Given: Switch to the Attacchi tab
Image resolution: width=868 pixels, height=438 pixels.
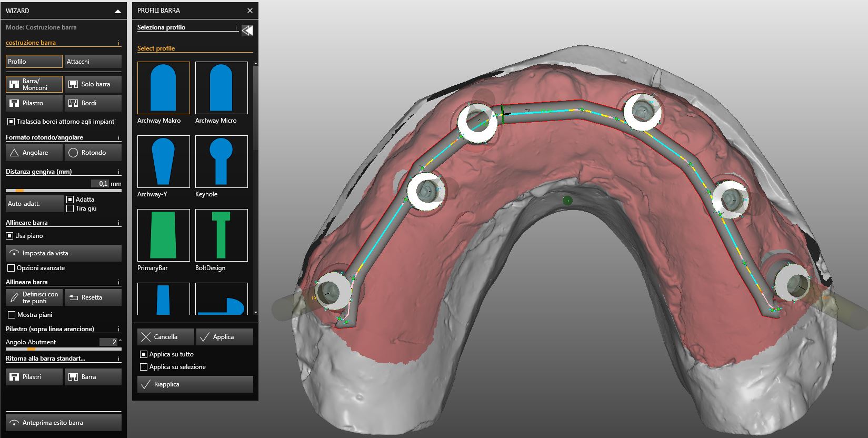Looking at the screenshot, I should coord(93,62).
